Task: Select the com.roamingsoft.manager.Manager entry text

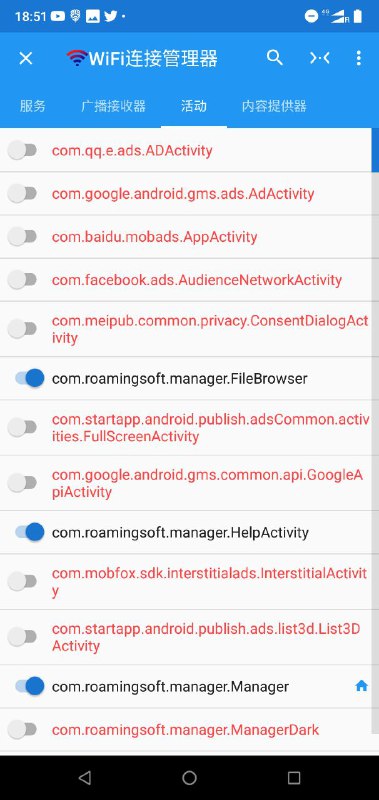Action: (x=170, y=686)
